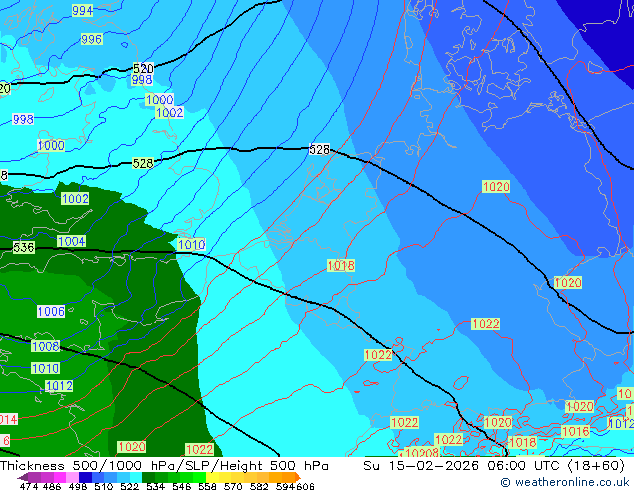Click the map title 'Thickness 500/1000 hPa/SLP/Height 500 hPa'
634x490 pixels.
tap(164, 465)
